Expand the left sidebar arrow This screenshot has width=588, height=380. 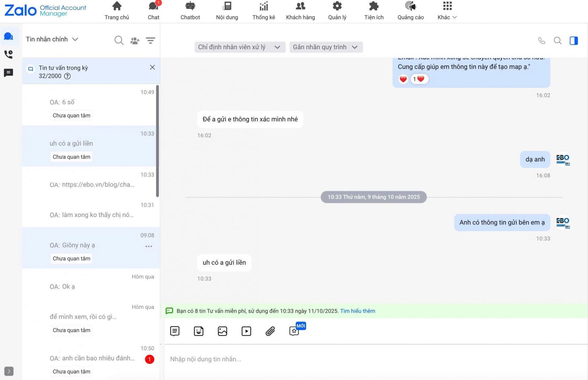[x=9, y=371]
